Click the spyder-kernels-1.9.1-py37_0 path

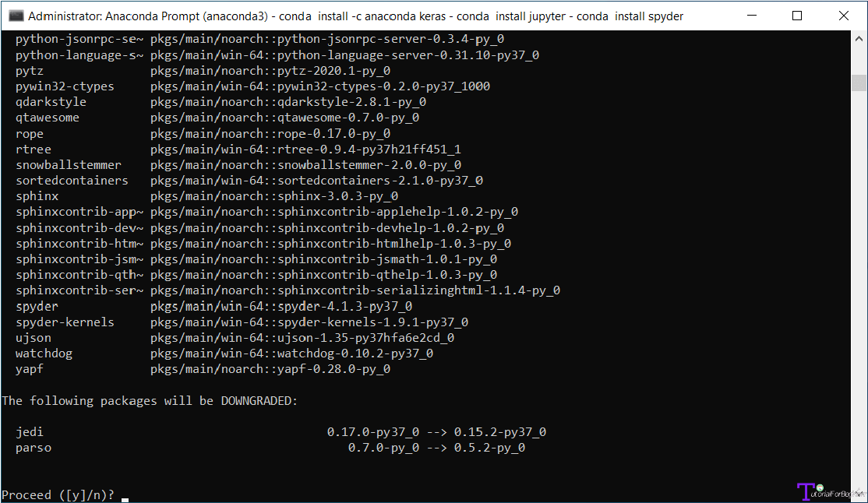[309, 322]
